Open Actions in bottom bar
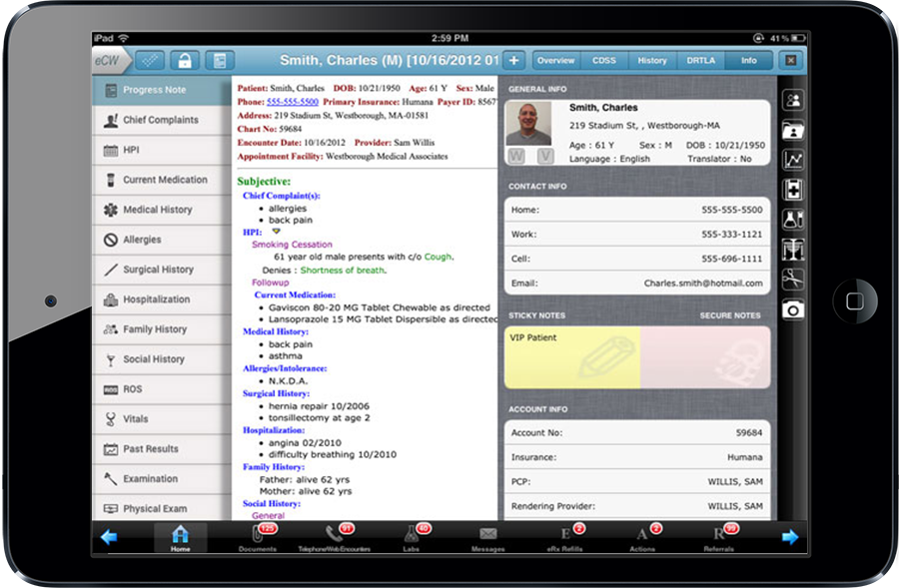The image size is (899, 588). tap(642, 537)
